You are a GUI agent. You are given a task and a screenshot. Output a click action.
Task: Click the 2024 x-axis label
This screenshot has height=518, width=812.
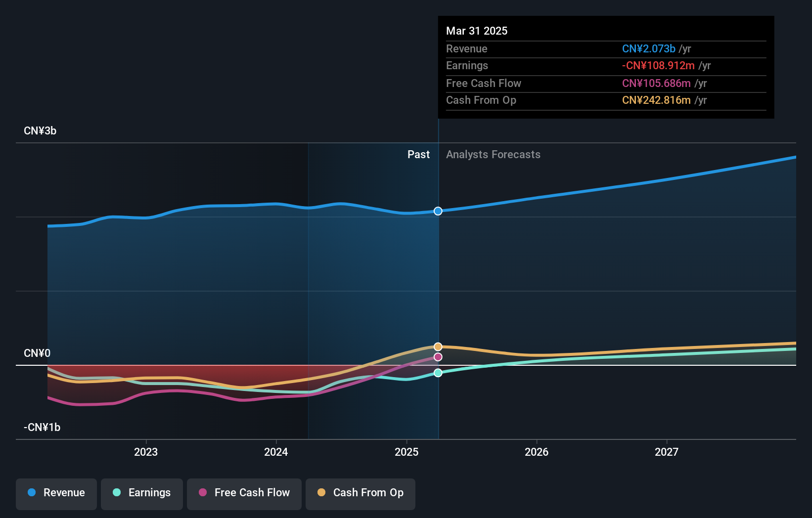tap(276, 452)
